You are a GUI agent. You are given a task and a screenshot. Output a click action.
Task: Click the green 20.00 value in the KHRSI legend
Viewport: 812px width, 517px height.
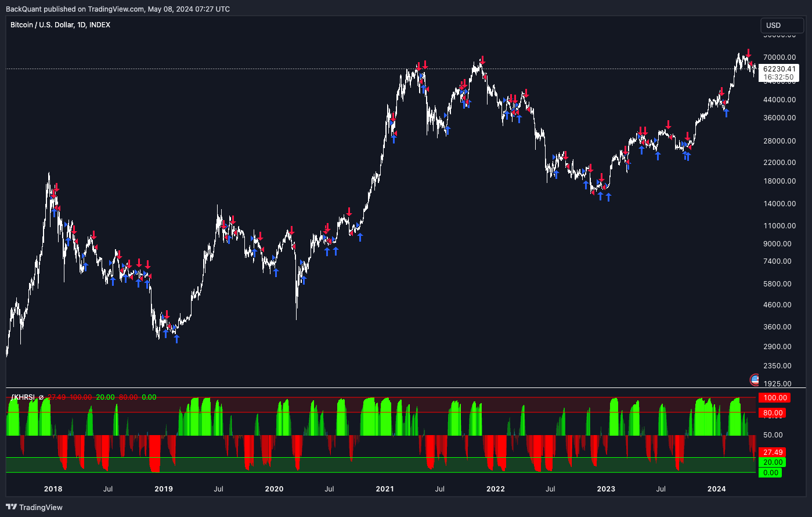pos(106,397)
